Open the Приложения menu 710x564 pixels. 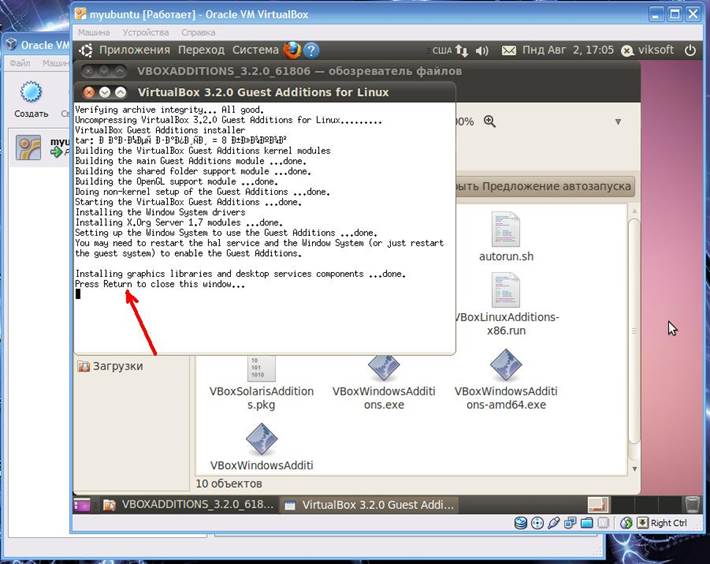coord(134,50)
